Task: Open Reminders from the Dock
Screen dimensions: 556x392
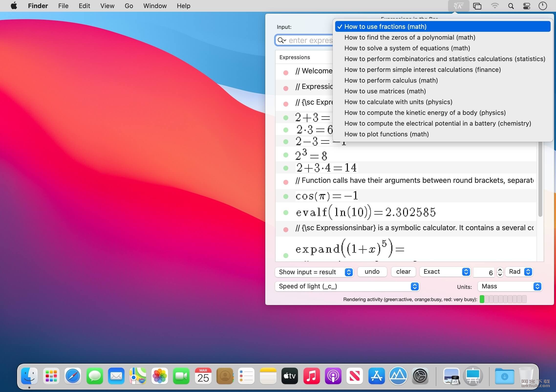Action: [x=246, y=376]
